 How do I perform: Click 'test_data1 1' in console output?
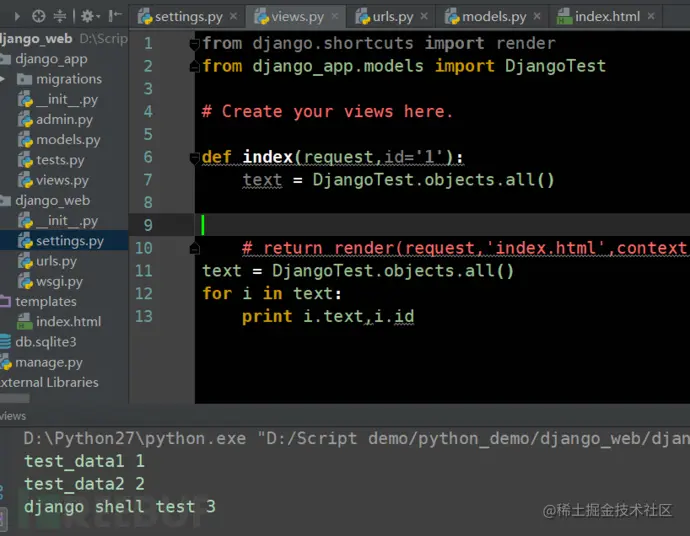click(84, 461)
